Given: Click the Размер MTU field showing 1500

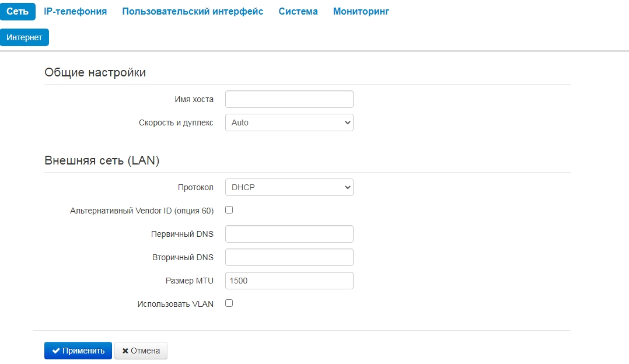Looking at the screenshot, I should pos(289,281).
